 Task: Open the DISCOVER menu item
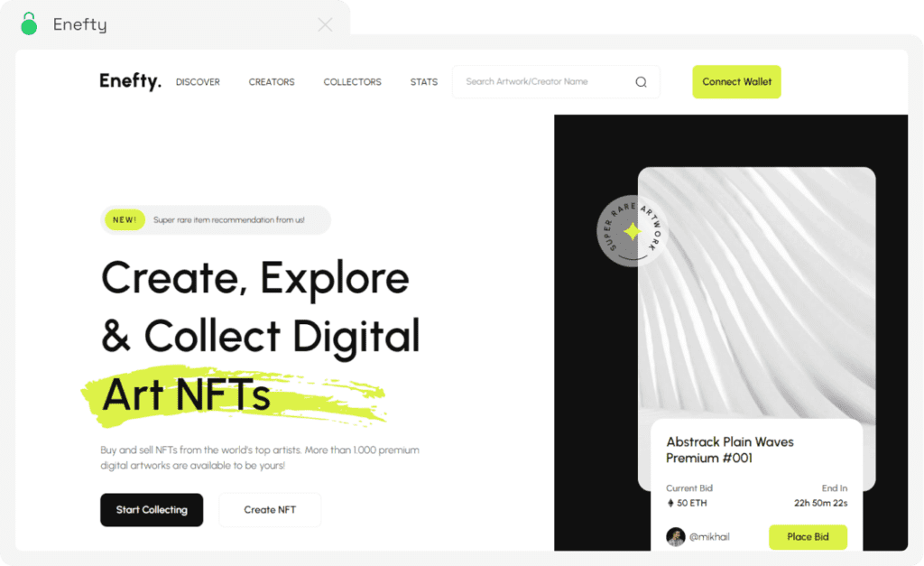[198, 82]
